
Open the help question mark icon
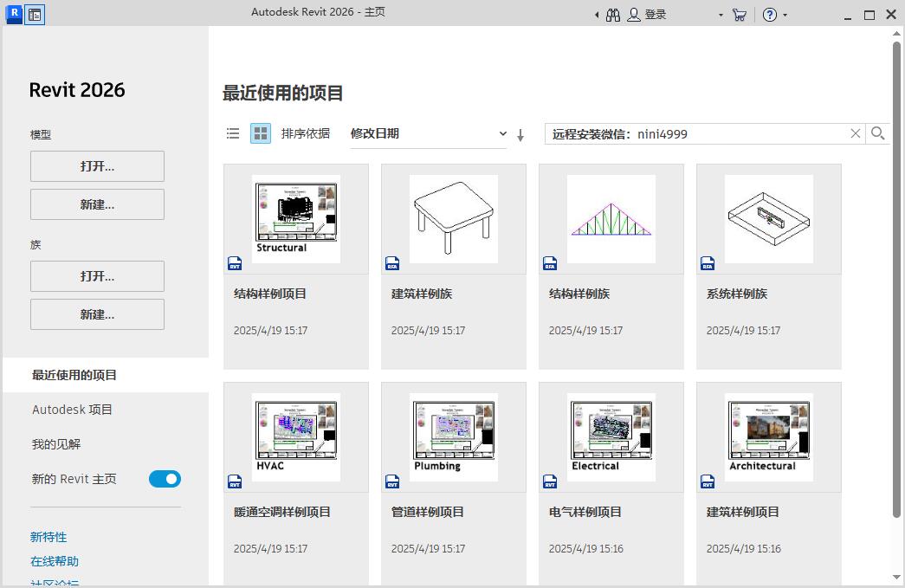[769, 15]
